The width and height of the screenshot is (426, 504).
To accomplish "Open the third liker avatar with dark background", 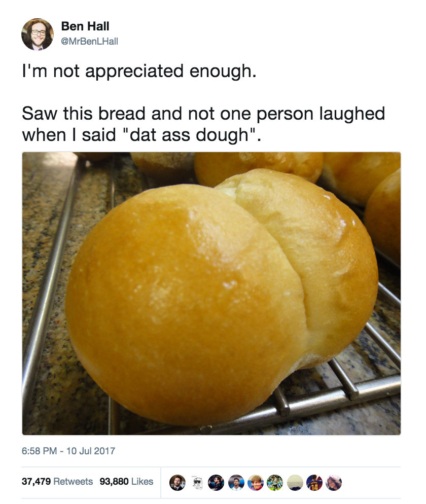I will click(217, 483).
